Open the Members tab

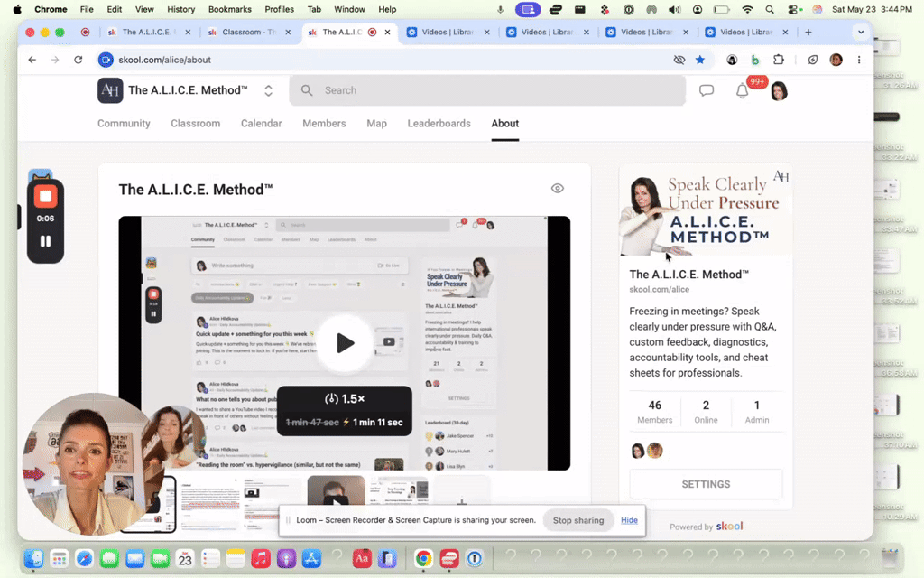pos(324,123)
